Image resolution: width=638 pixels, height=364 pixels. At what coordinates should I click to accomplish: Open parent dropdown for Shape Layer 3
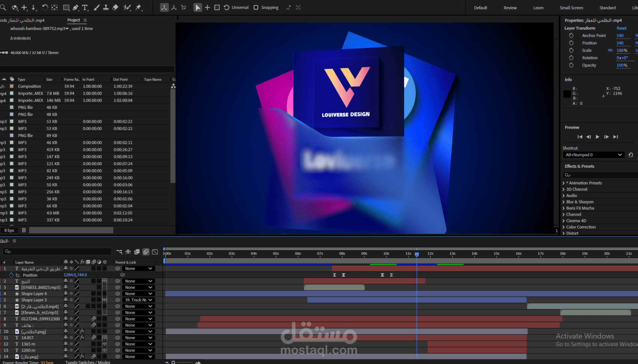pyautogui.click(x=138, y=300)
